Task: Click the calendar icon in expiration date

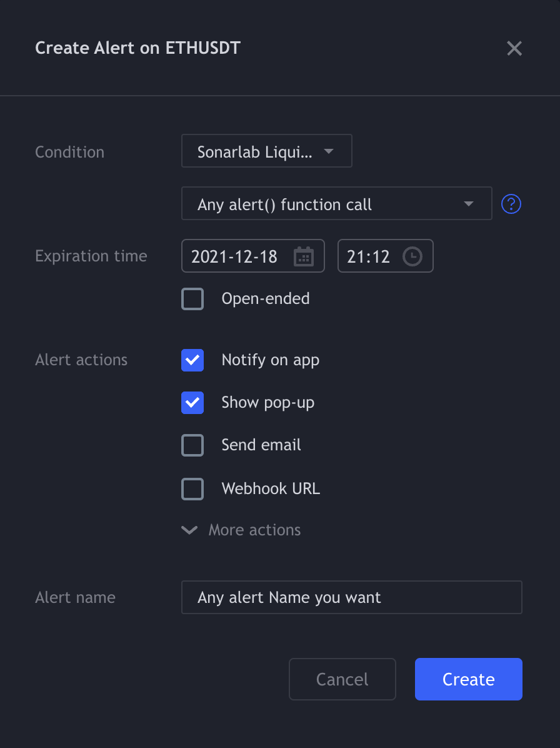Action: coord(304,256)
